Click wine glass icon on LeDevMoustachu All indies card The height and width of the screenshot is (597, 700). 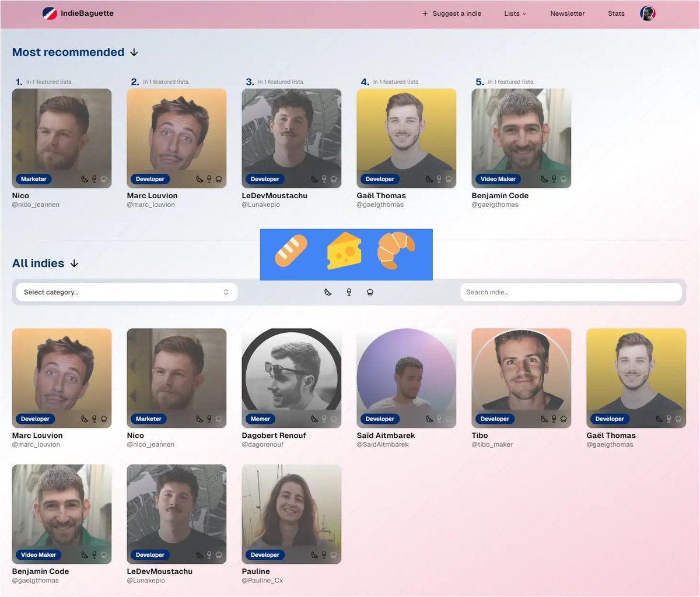click(209, 554)
